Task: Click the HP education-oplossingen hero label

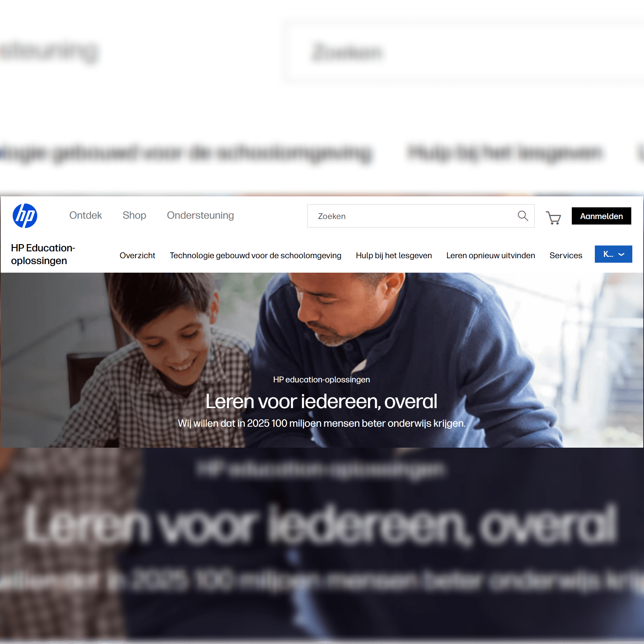Action: point(321,379)
